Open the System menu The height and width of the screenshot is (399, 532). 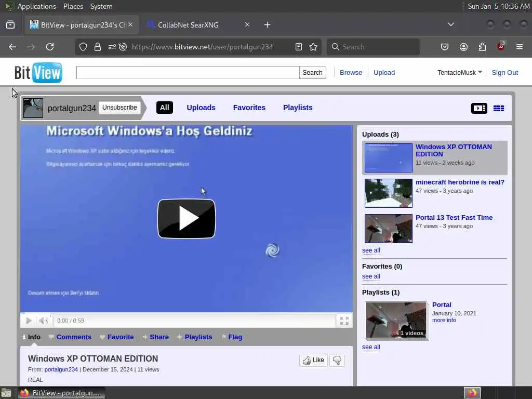tap(101, 6)
